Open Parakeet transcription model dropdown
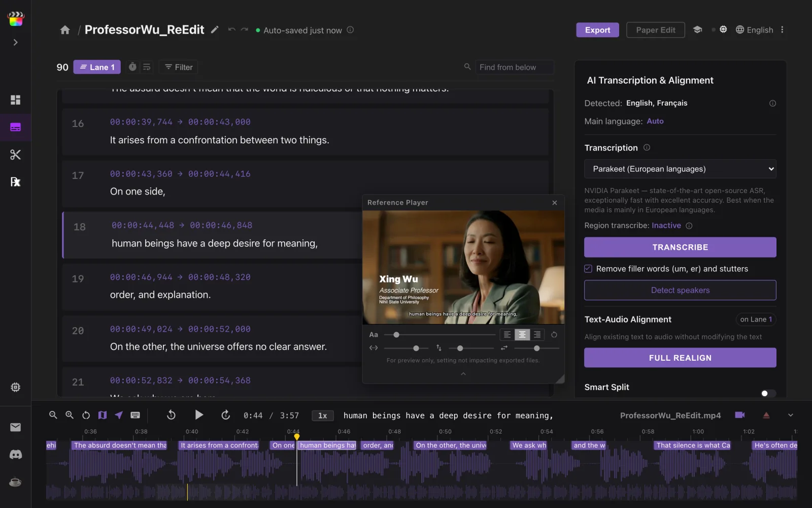The width and height of the screenshot is (812, 508). pyautogui.click(x=680, y=169)
